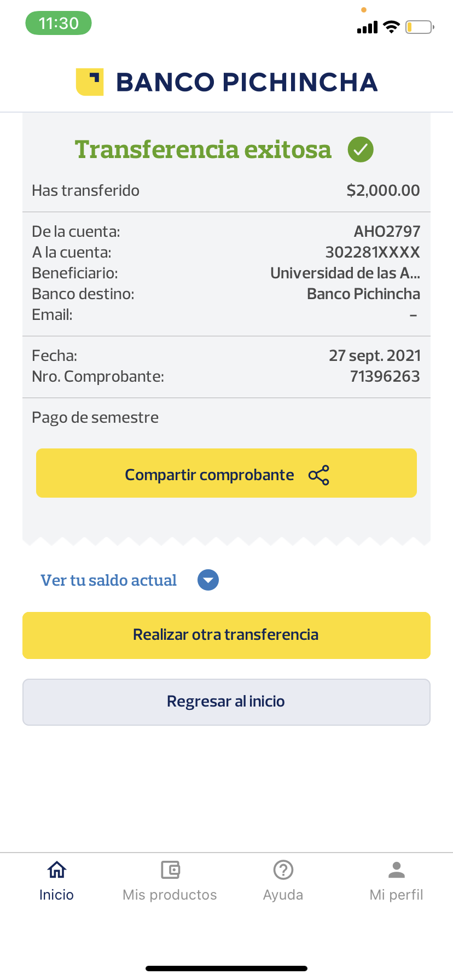Tap the truncated beneficiary name Universidad de las A...
The image size is (453, 980).
tap(345, 273)
